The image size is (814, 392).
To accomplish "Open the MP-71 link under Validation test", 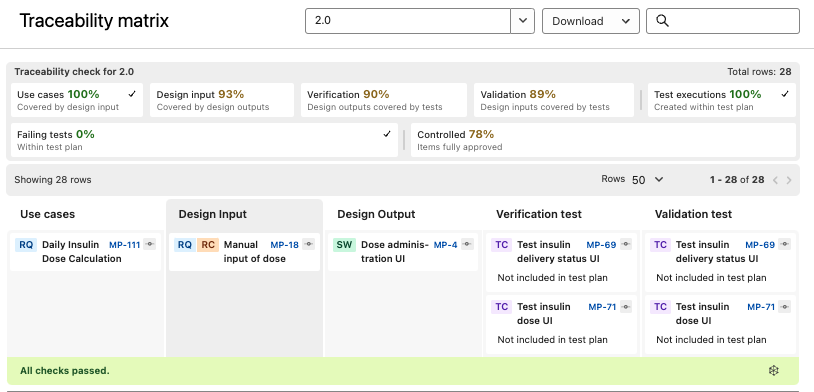I will coord(761,307).
